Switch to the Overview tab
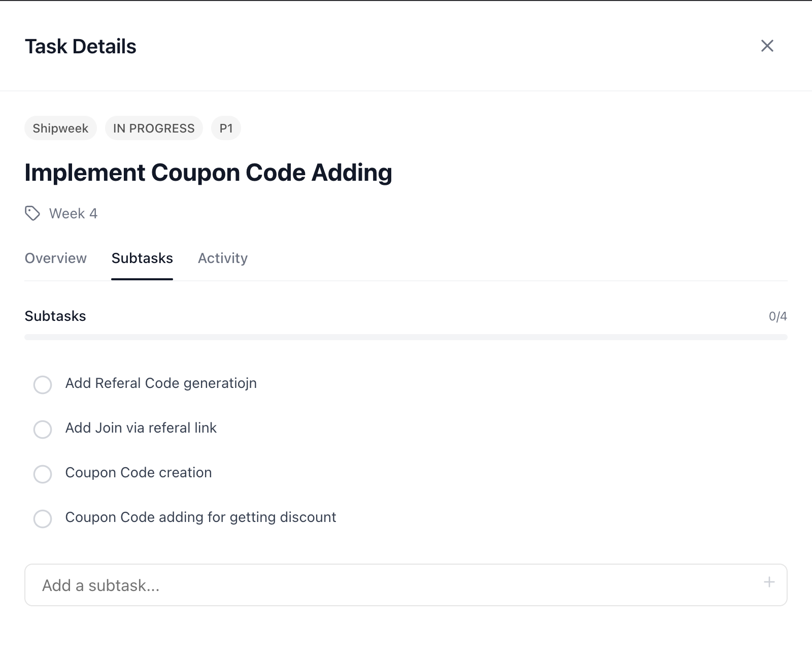The width and height of the screenshot is (812, 655). [x=56, y=258]
